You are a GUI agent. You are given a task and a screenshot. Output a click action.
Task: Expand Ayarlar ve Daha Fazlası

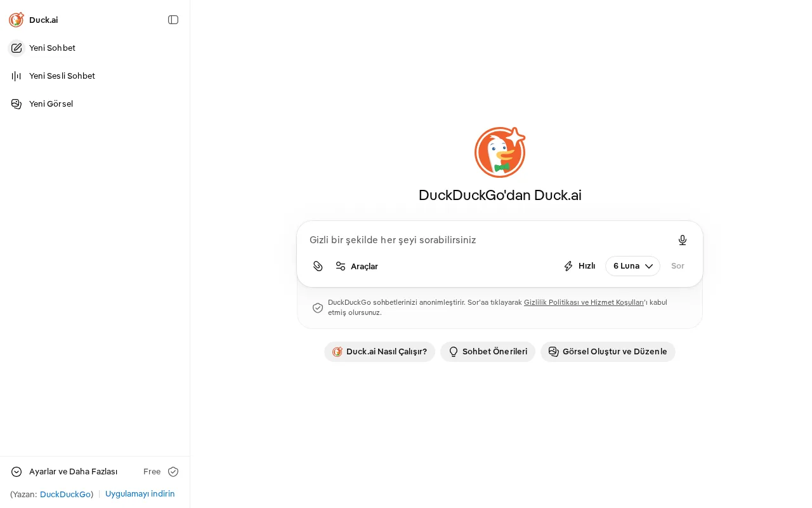tap(64, 472)
